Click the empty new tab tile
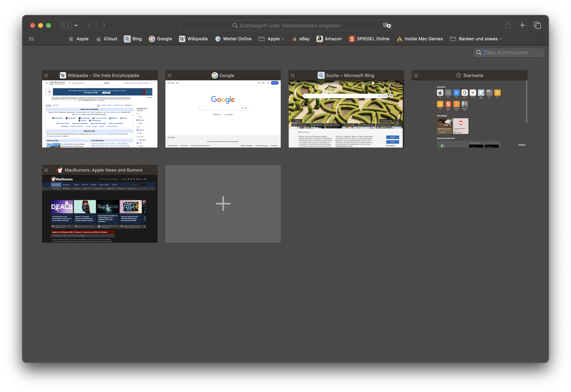 pyautogui.click(x=223, y=204)
